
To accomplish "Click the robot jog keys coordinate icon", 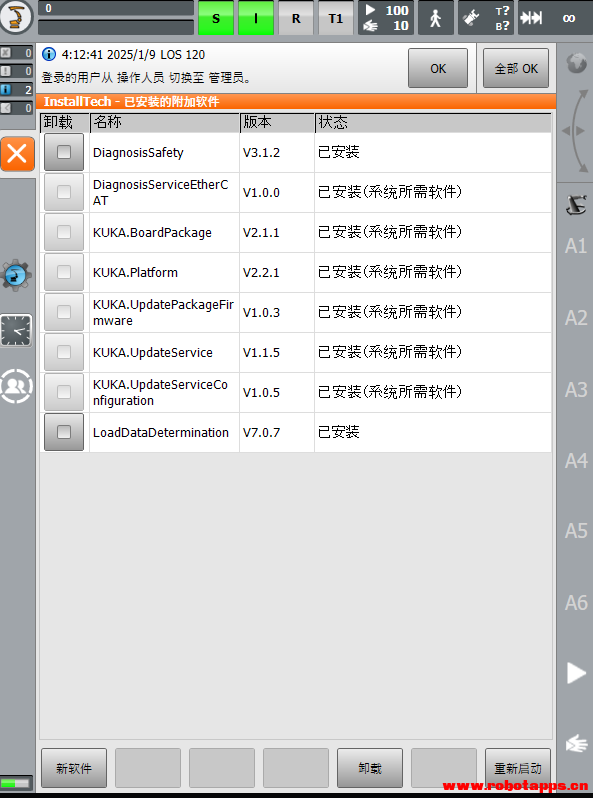I will [576, 205].
